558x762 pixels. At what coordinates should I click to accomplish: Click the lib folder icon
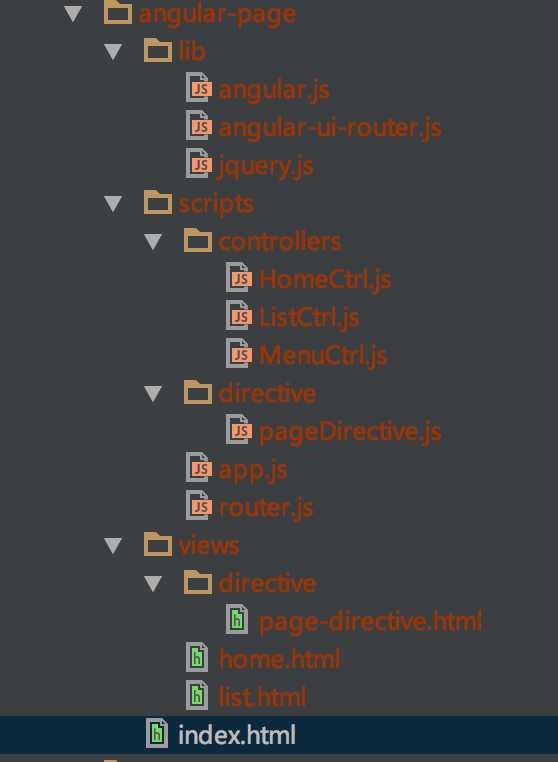point(158,50)
